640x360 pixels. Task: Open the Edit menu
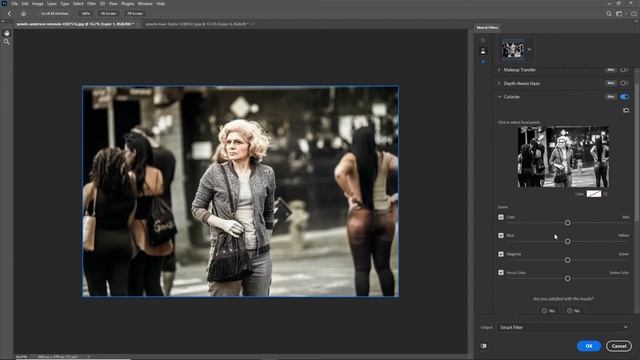tap(25, 4)
